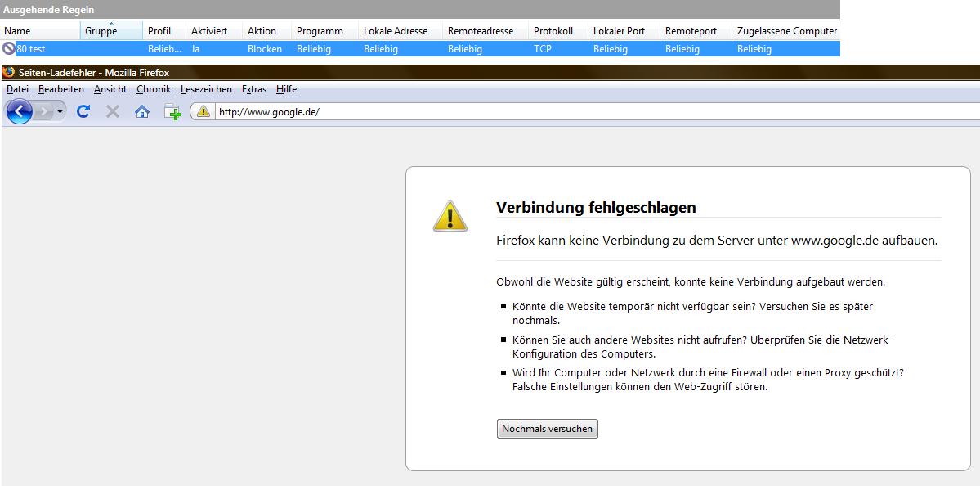This screenshot has height=486, width=980.
Task: Go to the home page icon
Action: 142,111
